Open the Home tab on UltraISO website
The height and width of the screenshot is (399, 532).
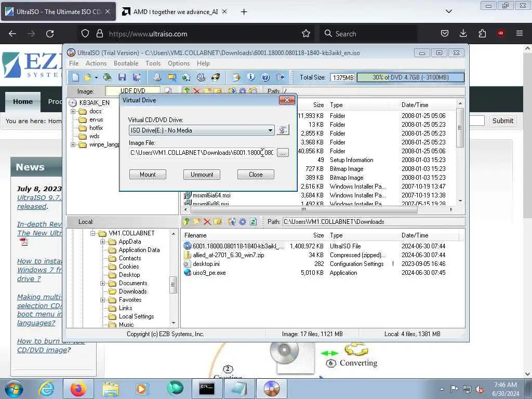[23, 101]
